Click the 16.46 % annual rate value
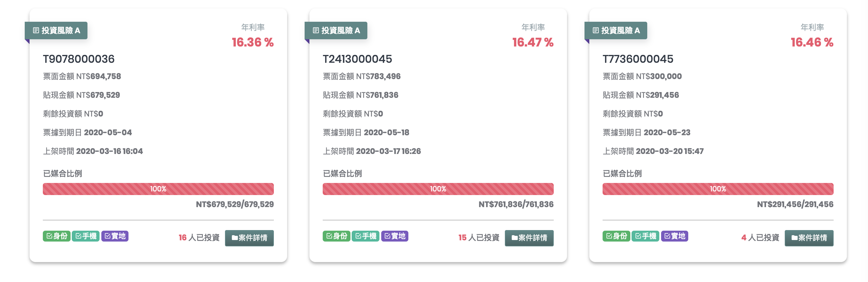Image resolution: width=868 pixels, height=282 pixels. 812,42
